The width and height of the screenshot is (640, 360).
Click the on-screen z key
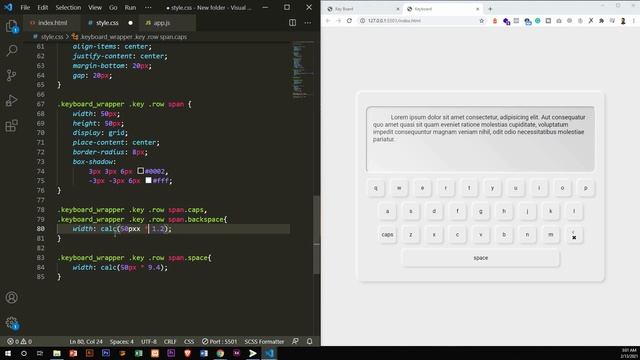[411, 235]
